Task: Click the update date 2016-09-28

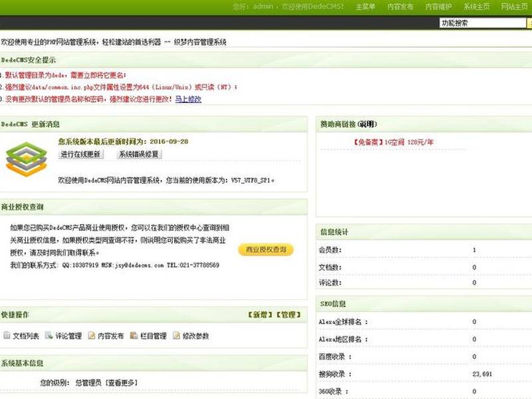Action: (x=169, y=142)
